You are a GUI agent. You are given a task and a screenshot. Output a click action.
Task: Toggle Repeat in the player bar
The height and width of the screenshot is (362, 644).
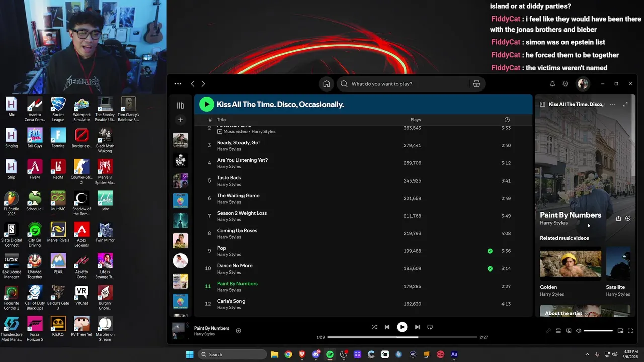tap(430, 327)
